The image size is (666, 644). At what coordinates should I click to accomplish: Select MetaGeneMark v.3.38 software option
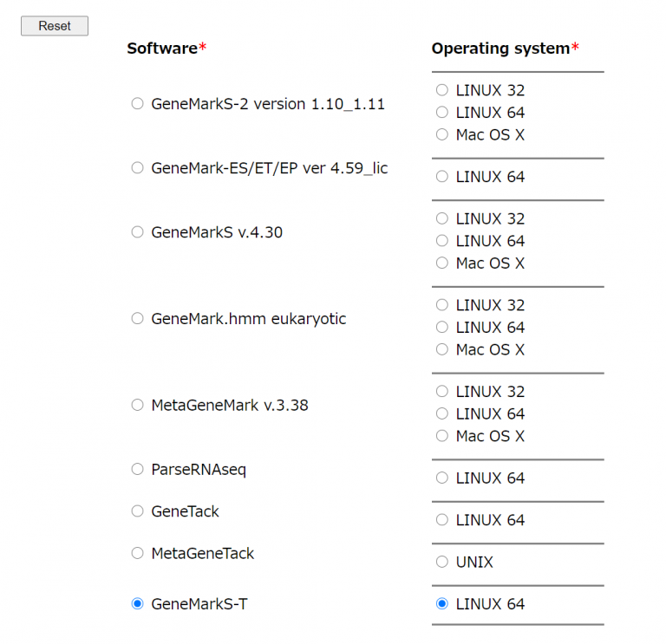pos(137,405)
